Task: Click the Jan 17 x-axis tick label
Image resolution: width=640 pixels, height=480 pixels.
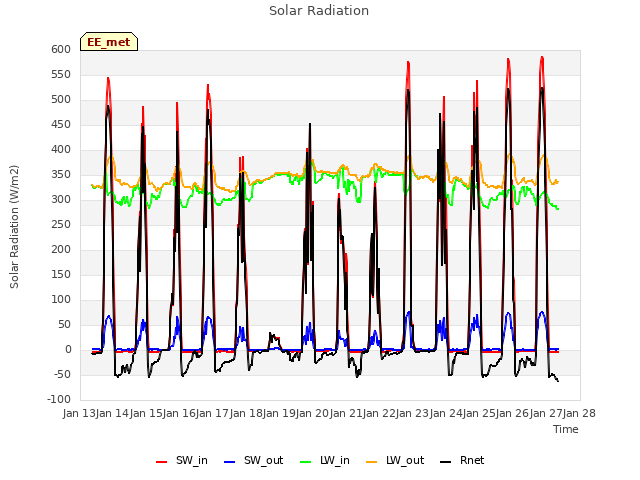Action: point(213,413)
